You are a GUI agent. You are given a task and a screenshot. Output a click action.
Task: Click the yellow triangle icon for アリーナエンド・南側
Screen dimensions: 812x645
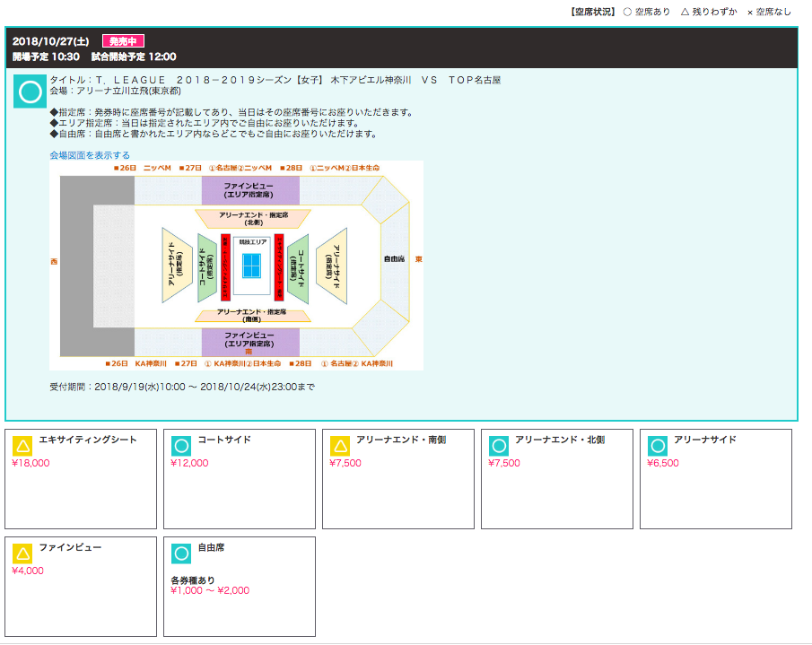point(340,446)
